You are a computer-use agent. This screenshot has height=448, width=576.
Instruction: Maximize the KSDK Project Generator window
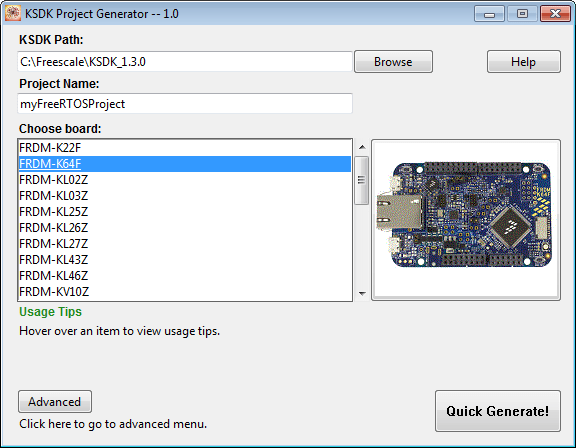click(522, 14)
